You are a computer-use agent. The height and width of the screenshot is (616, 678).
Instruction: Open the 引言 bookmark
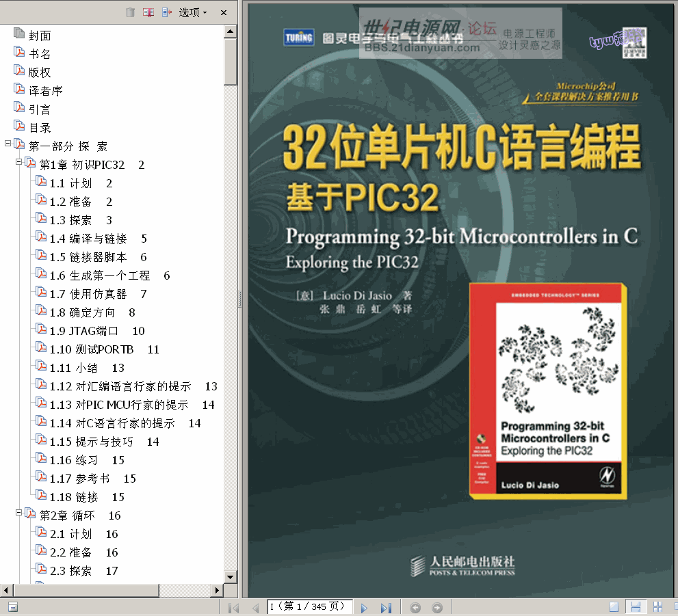click(x=40, y=109)
